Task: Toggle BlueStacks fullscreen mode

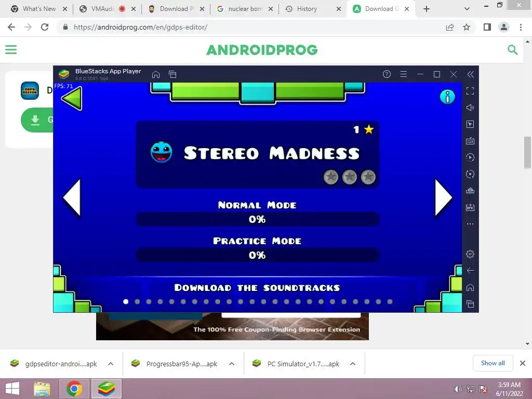Action: [x=470, y=91]
